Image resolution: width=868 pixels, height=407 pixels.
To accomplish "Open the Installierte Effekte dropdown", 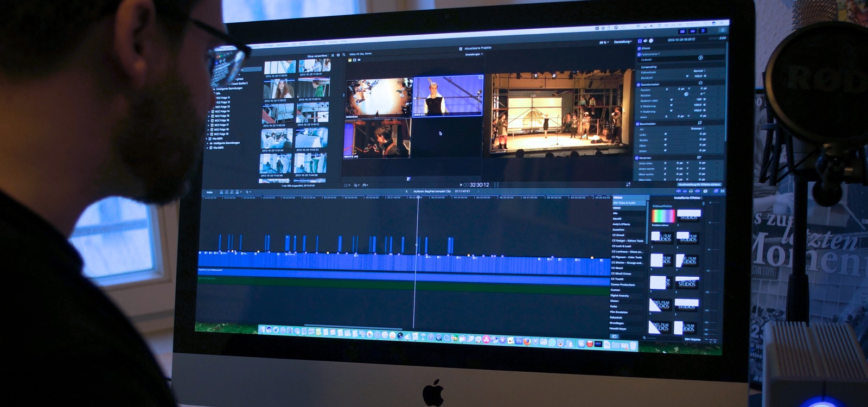I will coord(688,198).
